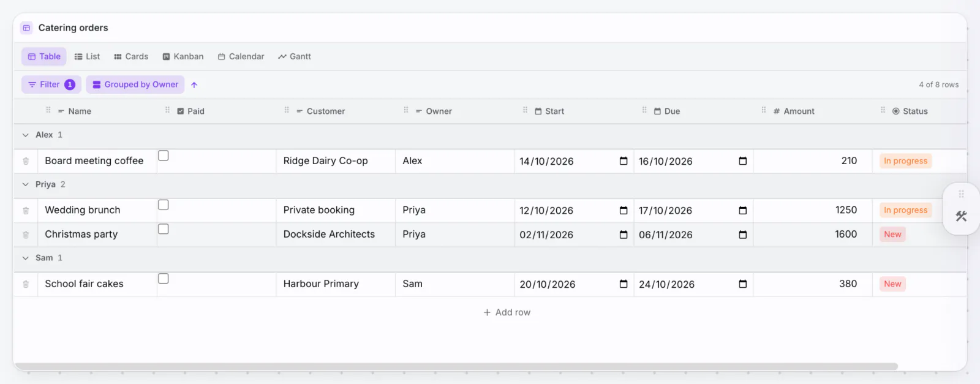Mark Wedding brunch as paid
Viewport: 980px width, 384px height.
tap(164, 205)
